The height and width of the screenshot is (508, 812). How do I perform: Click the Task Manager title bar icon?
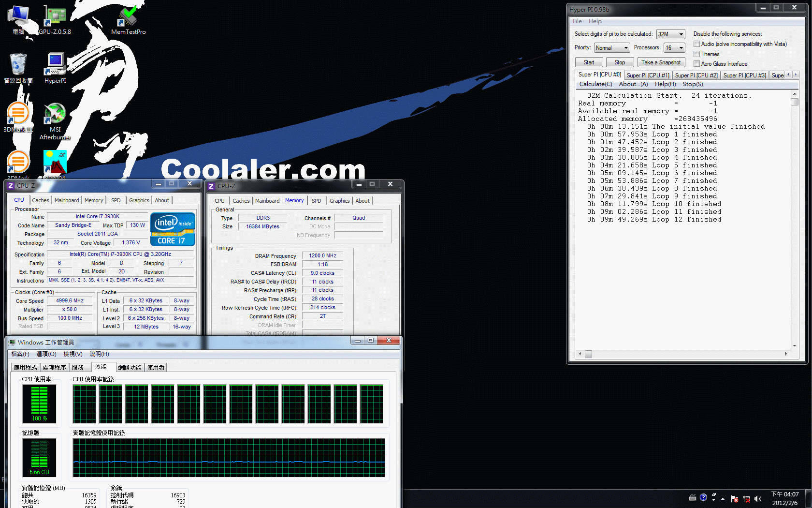pyautogui.click(x=12, y=342)
